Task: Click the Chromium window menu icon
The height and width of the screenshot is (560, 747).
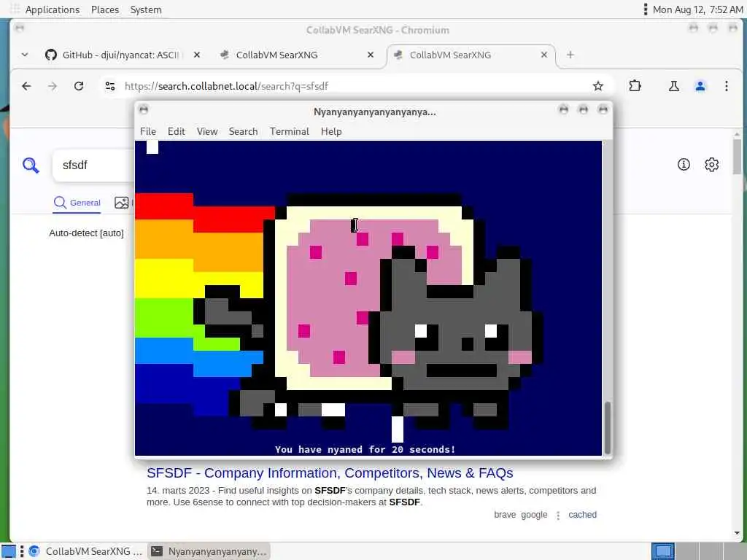Action: 20,28
